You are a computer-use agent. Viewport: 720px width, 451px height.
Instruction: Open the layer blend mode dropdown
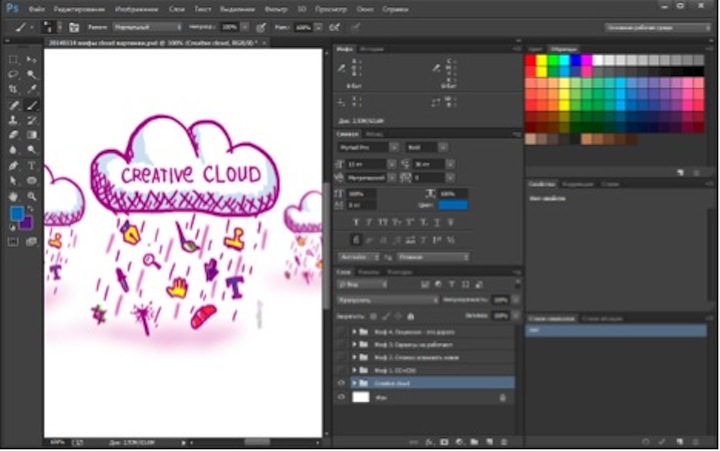(x=386, y=299)
